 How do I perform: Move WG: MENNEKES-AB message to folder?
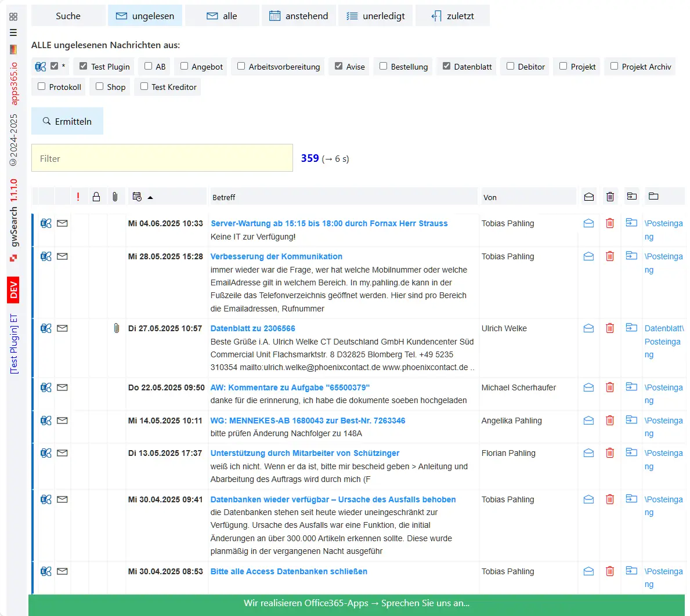pyautogui.click(x=631, y=419)
